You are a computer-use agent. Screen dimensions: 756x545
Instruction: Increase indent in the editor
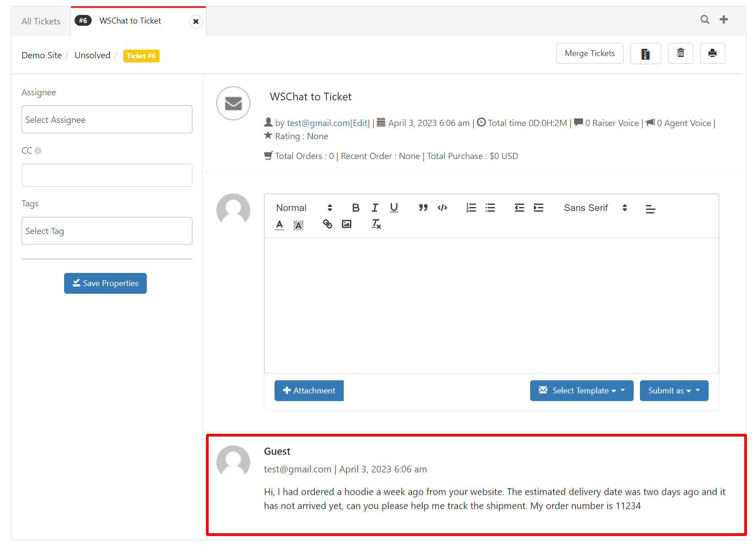click(x=538, y=208)
